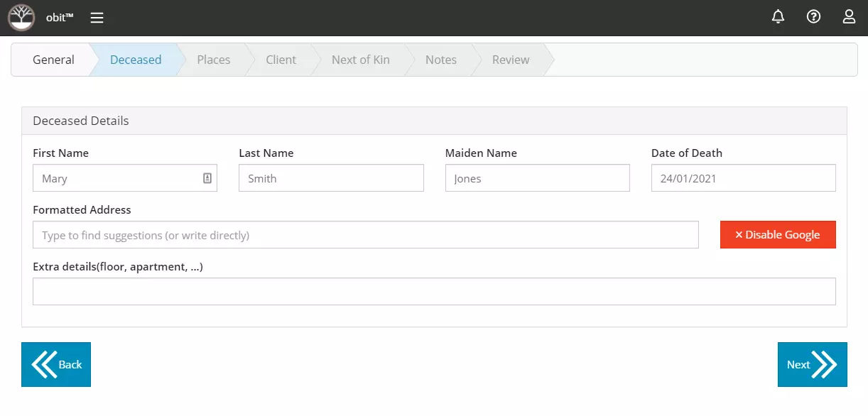
Task: Go to the General step
Action: pyautogui.click(x=53, y=60)
